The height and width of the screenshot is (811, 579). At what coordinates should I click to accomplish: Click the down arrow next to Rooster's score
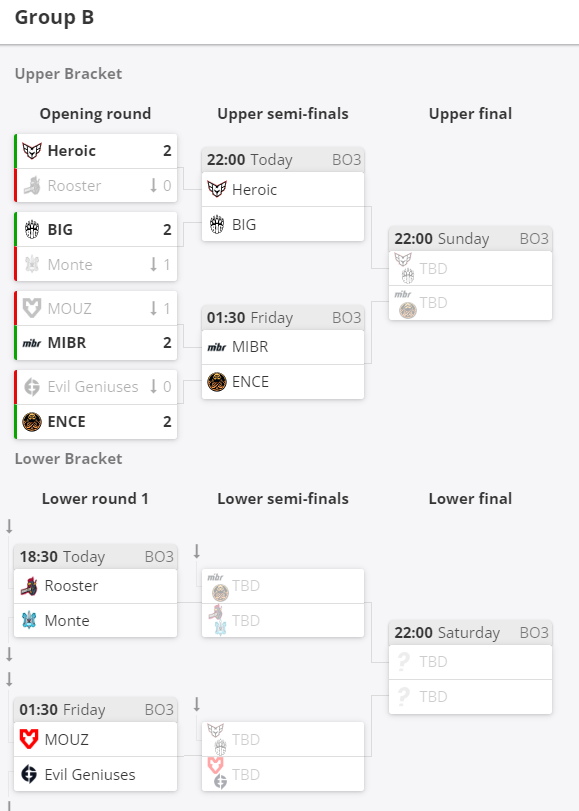tap(153, 186)
